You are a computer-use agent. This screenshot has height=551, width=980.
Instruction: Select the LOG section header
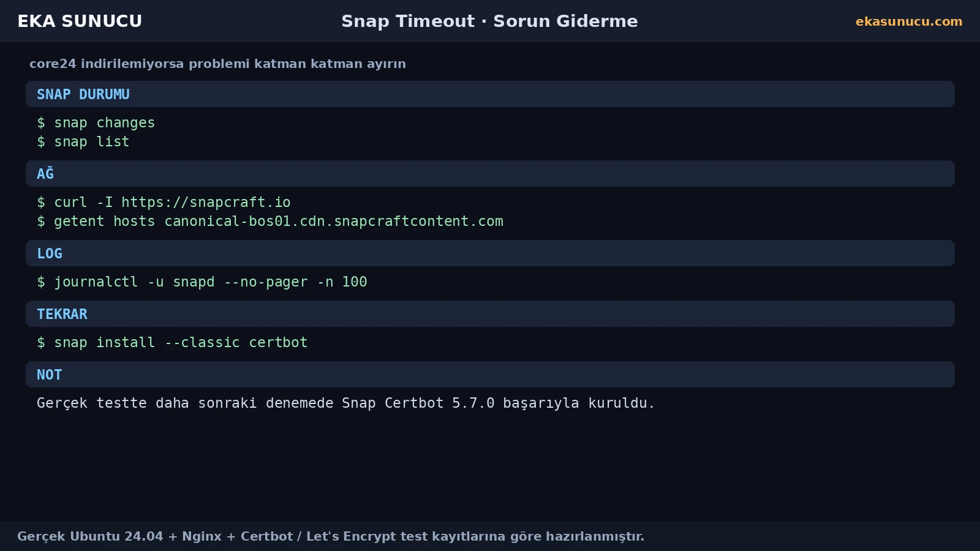point(490,253)
